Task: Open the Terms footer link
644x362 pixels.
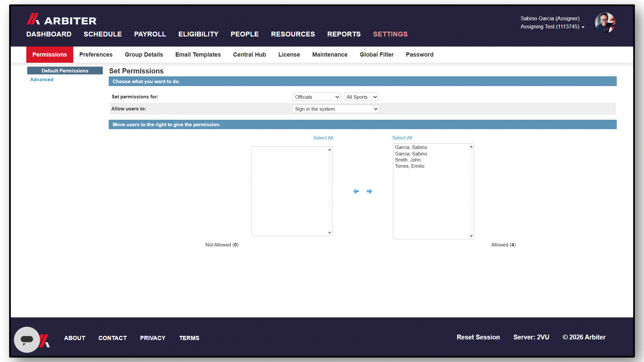Action: point(189,338)
